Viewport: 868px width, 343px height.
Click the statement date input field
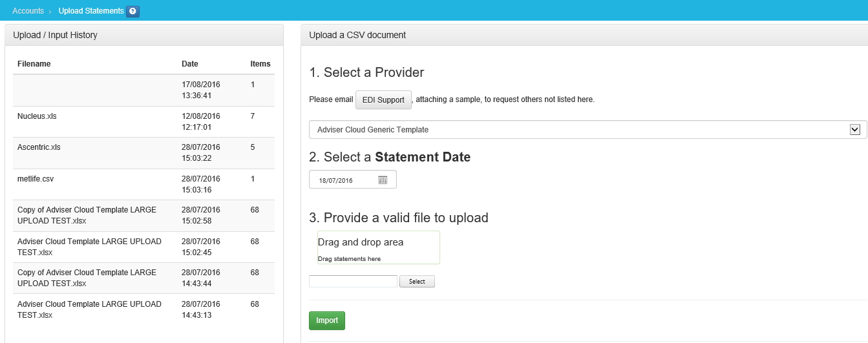[x=346, y=180]
